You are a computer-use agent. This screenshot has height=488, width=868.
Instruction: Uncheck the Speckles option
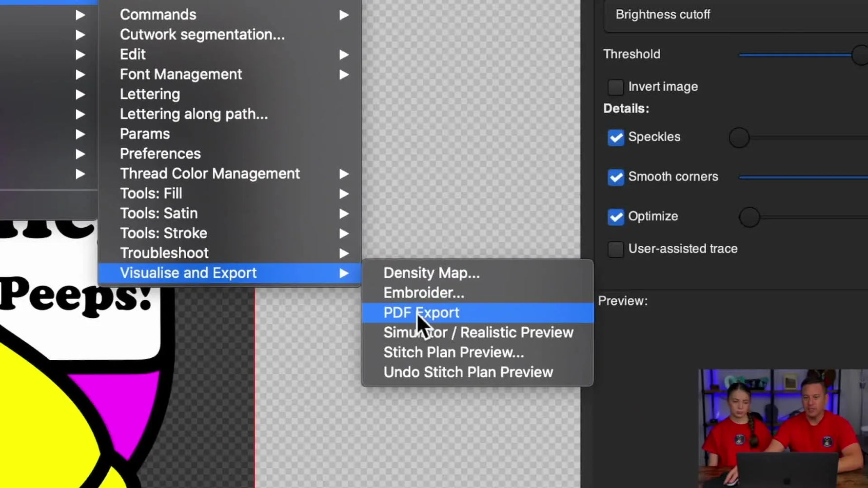pos(615,137)
